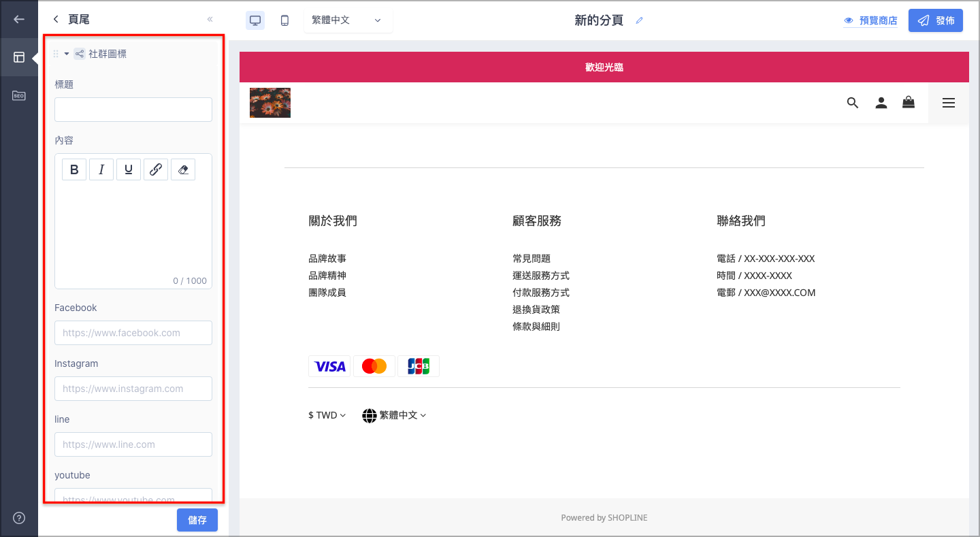980x537 pixels.
Task: Click the 電郵 / XXX@XXXX.COM text
Action: click(766, 293)
